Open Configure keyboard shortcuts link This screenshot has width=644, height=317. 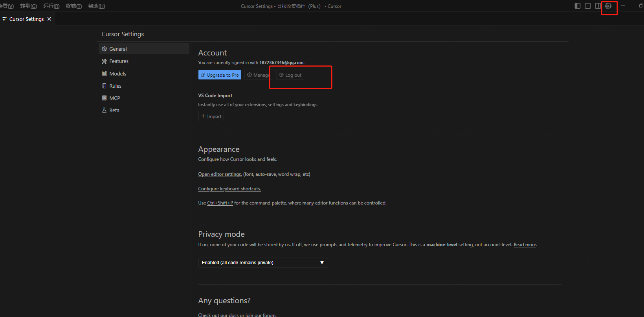(x=229, y=189)
